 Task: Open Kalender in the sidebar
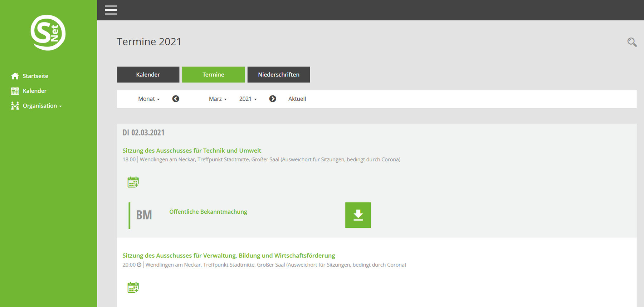(x=35, y=91)
